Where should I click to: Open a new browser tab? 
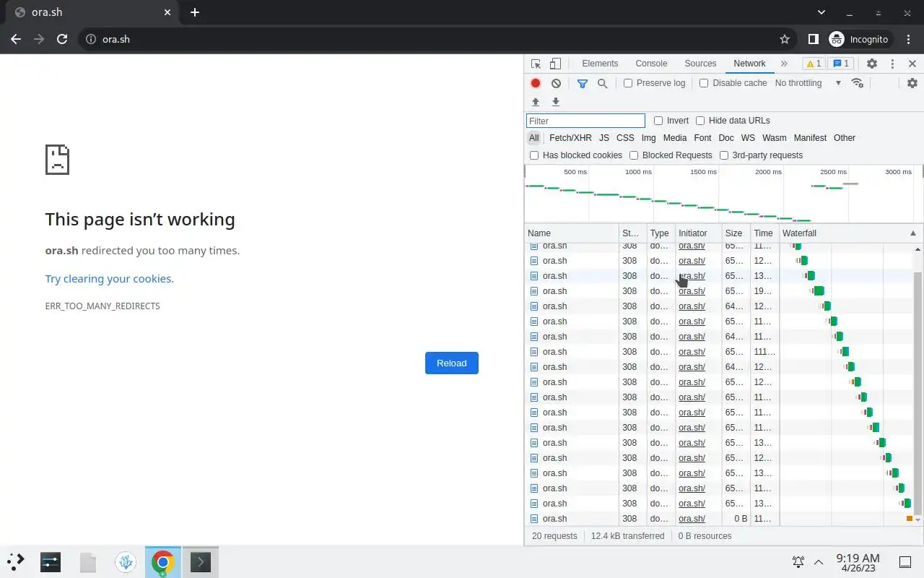point(195,12)
